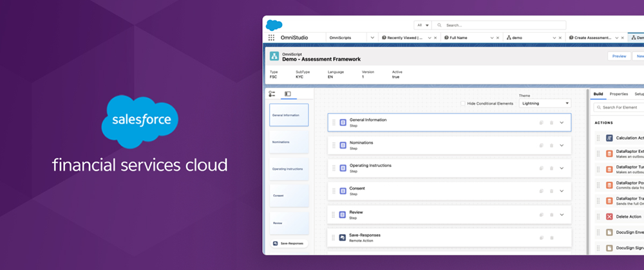Close the Recently Viewed tab

[435, 38]
